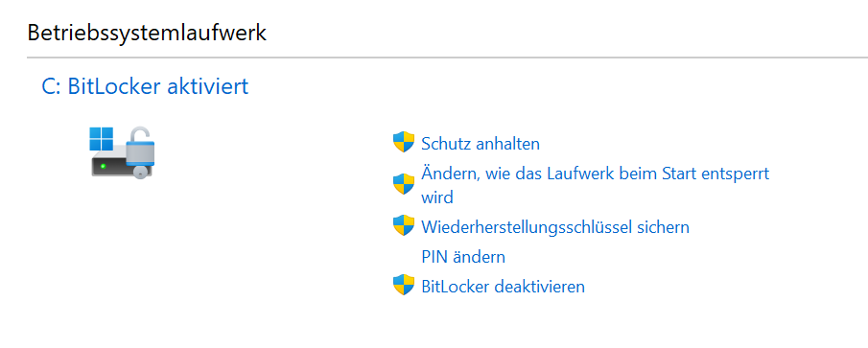Open the PIN ändern link

463,257
